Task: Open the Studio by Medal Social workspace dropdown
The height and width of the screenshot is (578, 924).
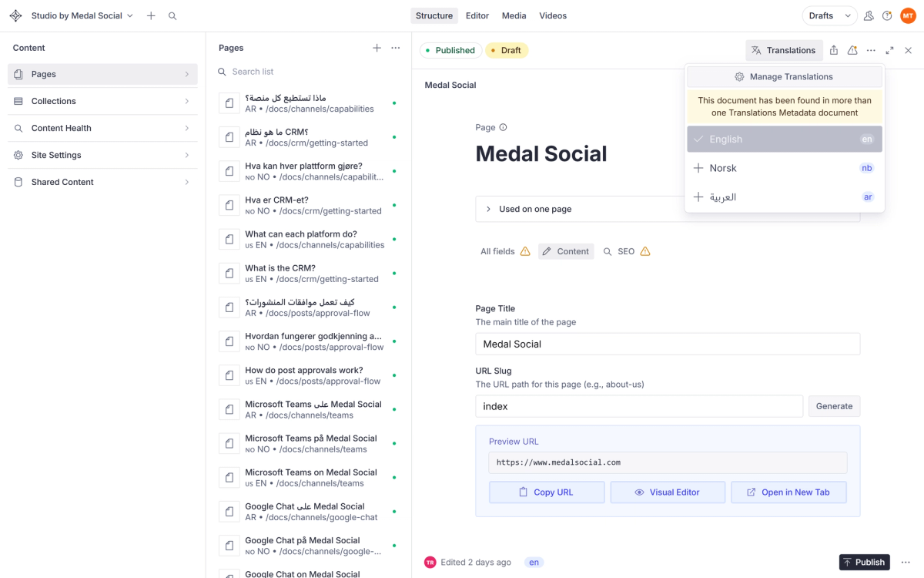Action: pos(82,15)
